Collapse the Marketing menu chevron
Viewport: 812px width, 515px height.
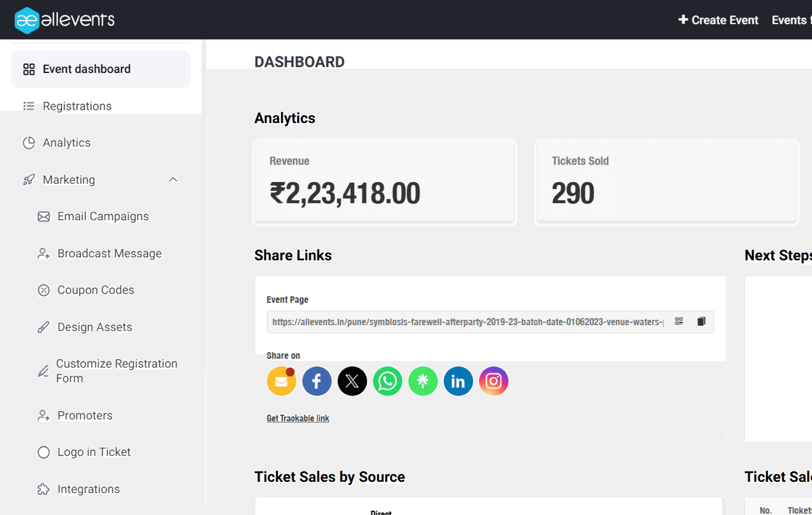pos(173,180)
